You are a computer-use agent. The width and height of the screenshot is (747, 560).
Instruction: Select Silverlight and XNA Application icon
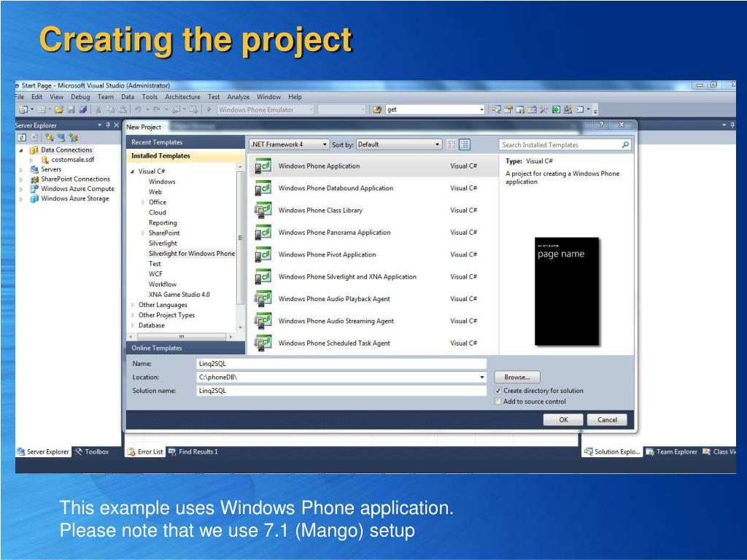(263, 276)
